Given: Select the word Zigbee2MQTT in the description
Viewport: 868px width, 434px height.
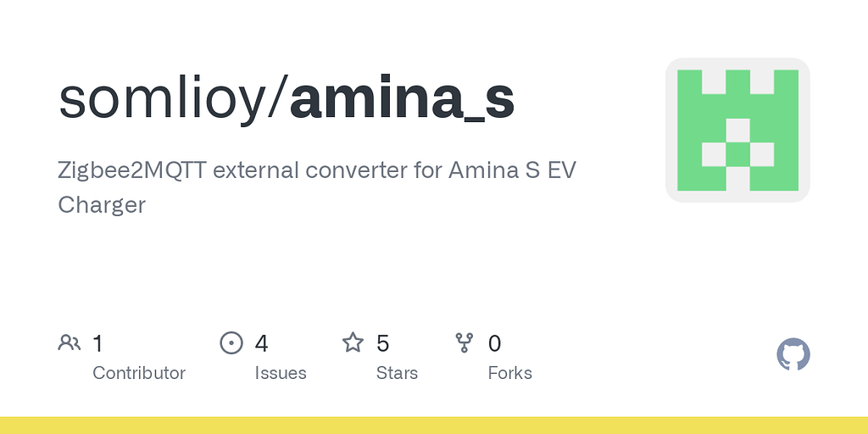Looking at the screenshot, I should pos(131,170).
